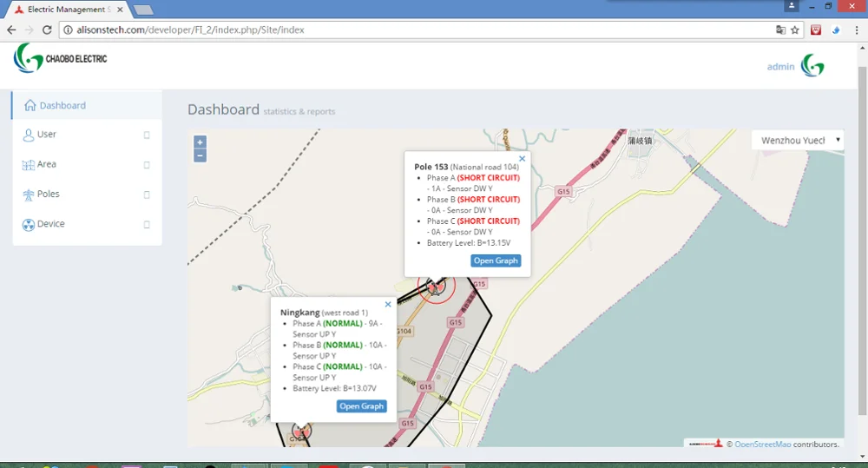Click the Area map icon in sidebar

coord(29,164)
